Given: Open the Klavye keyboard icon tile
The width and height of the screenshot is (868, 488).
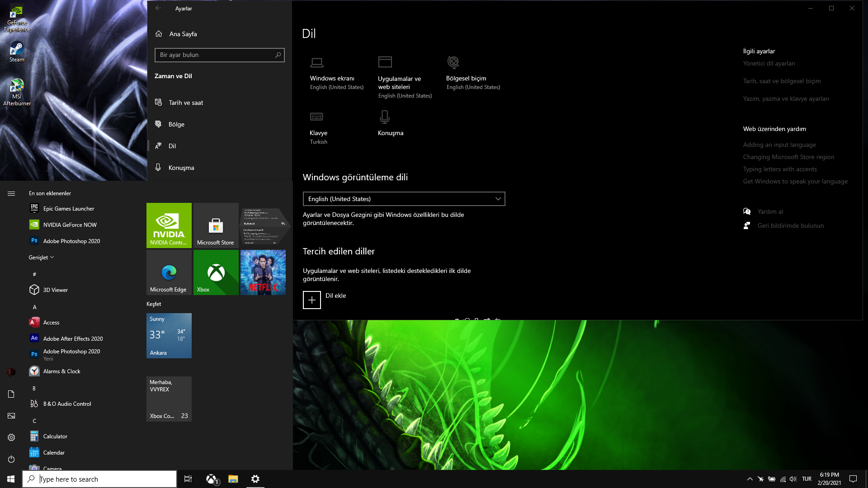Looking at the screenshot, I should coord(316,117).
